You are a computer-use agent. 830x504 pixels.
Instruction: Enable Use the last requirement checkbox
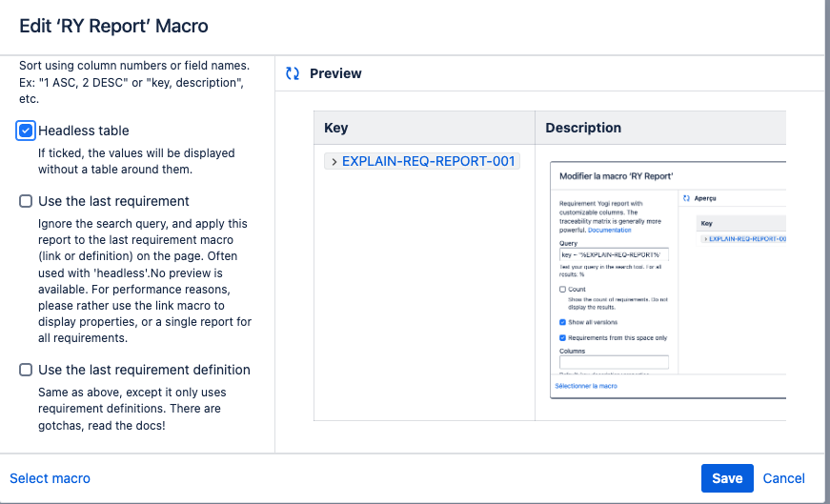26,202
